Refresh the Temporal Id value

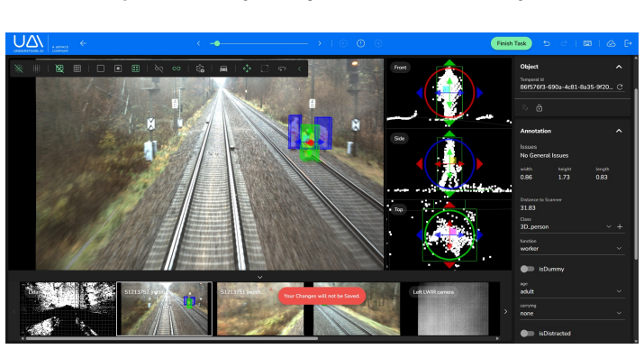point(620,87)
